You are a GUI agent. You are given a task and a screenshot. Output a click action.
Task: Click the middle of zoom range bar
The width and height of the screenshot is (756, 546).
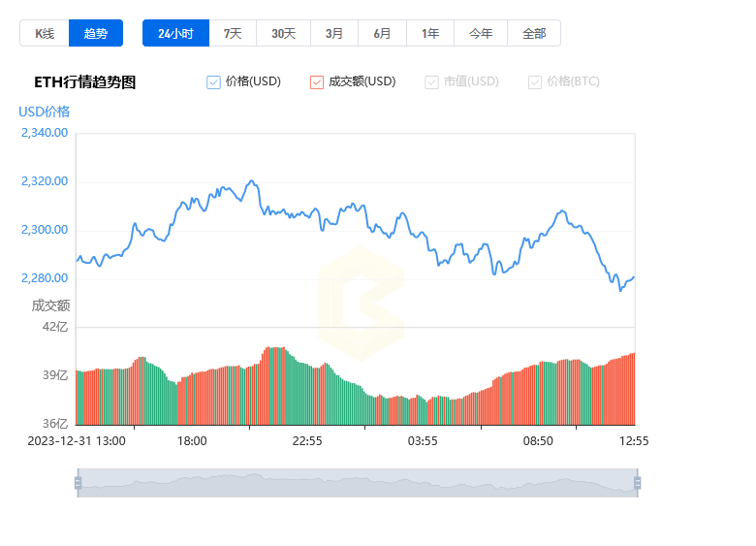tap(357, 483)
